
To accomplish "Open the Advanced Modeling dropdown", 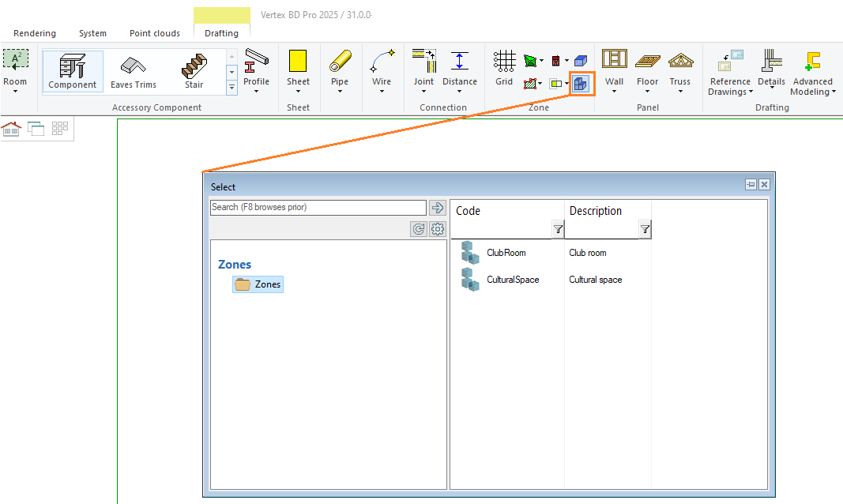I will point(812,86).
